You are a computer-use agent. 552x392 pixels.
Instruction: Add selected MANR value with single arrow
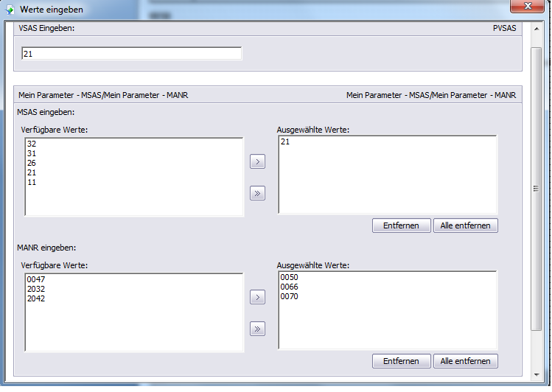click(x=257, y=298)
